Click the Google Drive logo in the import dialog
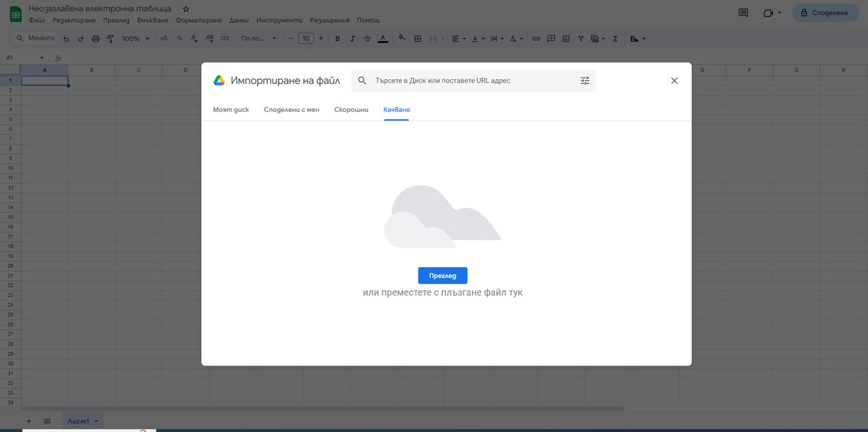The width and height of the screenshot is (868, 432). [219, 80]
